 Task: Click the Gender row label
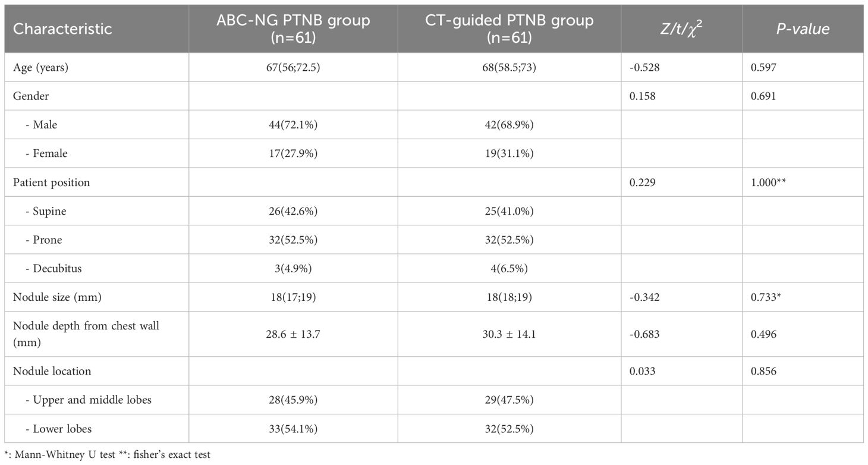(x=30, y=96)
